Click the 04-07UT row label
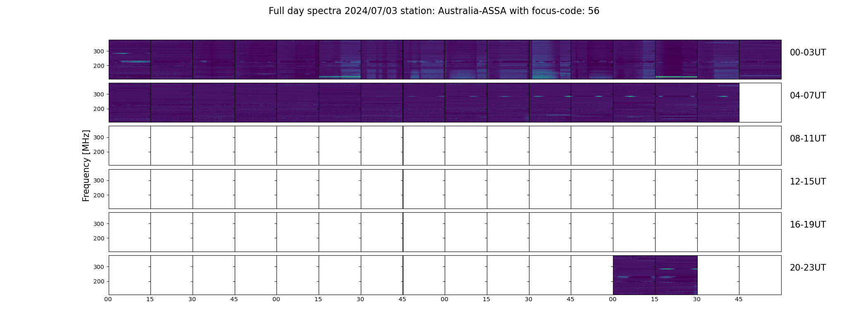The height and width of the screenshot is (331, 868). 808,96
